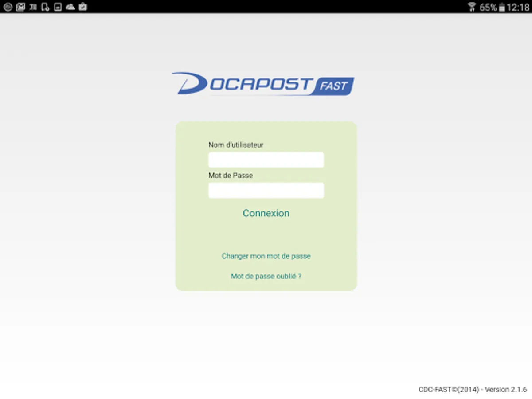Image resolution: width=532 pixels, height=399 pixels.
Task: Click the Nom d'utilisateur input field
Action: click(x=266, y=160)
